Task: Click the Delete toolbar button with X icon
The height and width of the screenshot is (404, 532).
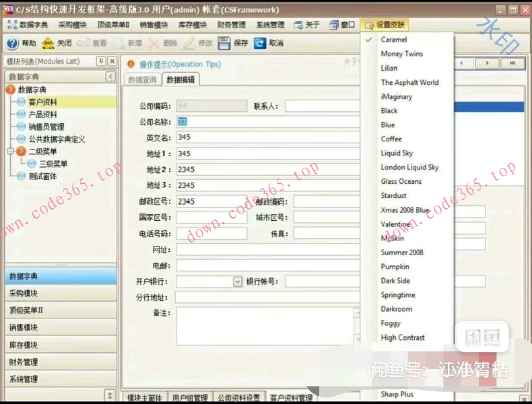Action: (162, 43)
